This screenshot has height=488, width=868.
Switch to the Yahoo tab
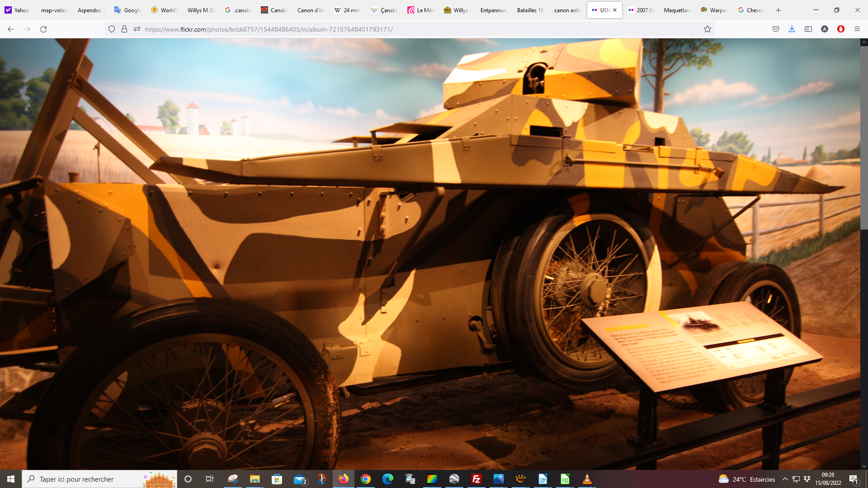point(17,10)
